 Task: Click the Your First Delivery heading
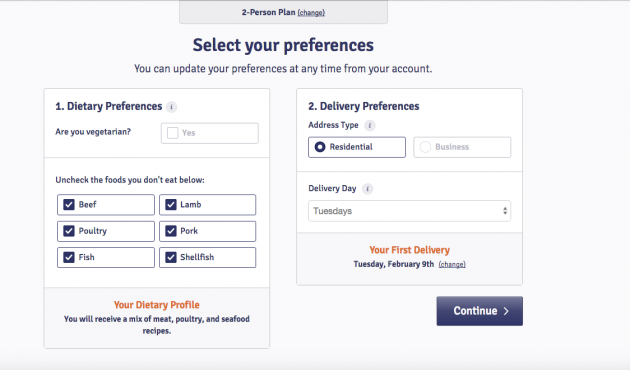(x=409, y=250)
